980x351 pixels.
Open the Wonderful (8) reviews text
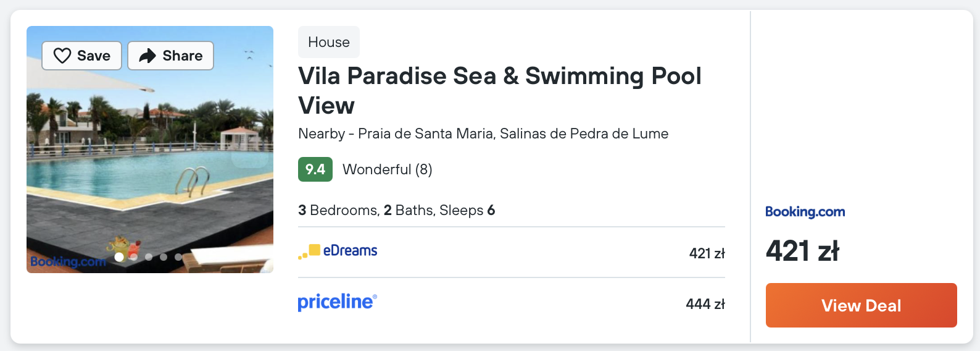point(388,169)
